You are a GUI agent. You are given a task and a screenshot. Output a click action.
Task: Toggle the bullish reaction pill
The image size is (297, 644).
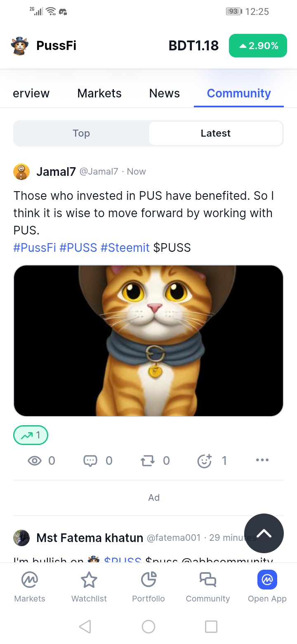click(x=31, y=435)
